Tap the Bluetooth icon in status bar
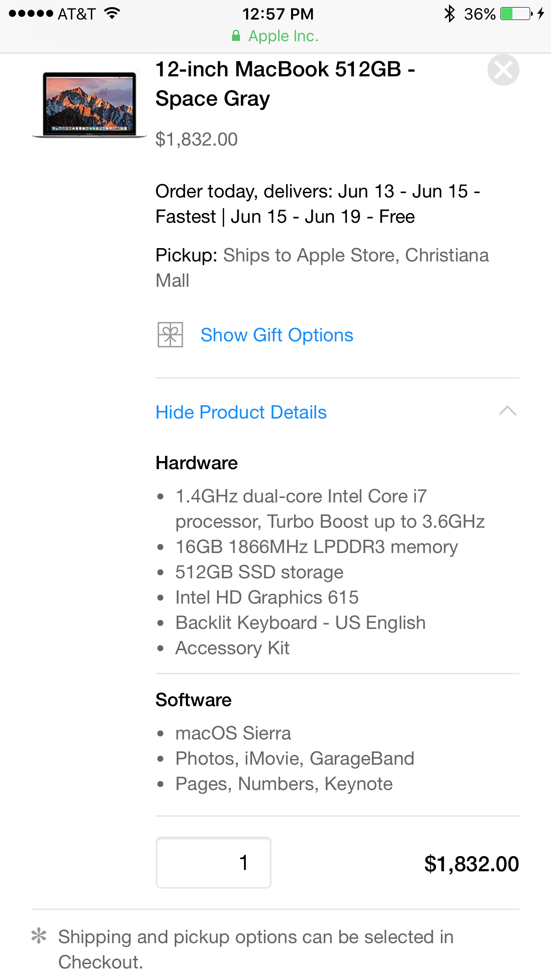551x980 pixels. 449,14
